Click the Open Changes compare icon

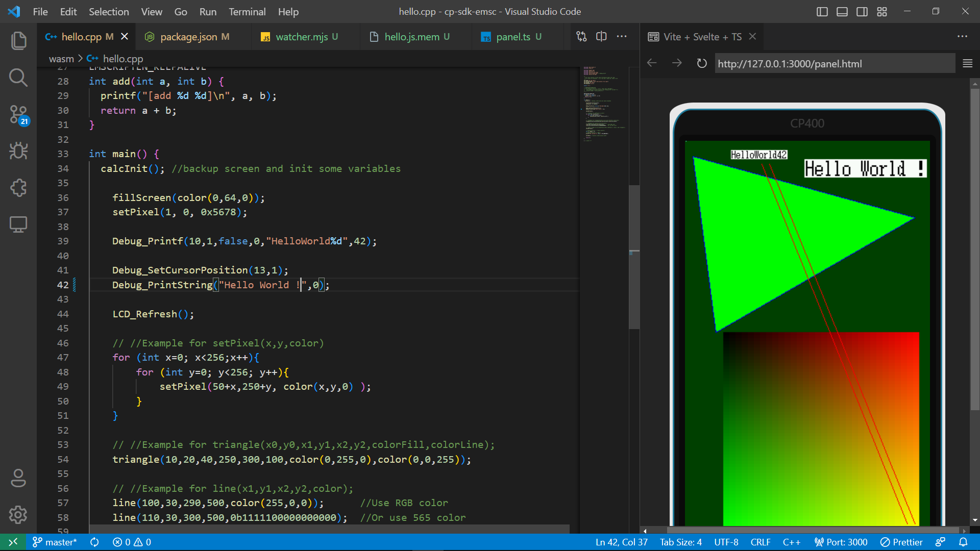click(x=581, y=36)
